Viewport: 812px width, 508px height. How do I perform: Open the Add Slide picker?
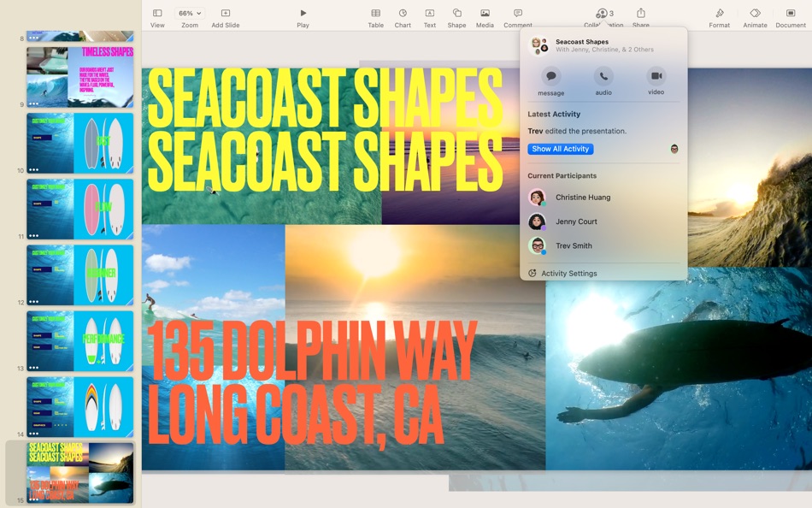pyautogui.click(x=224, y=13)
